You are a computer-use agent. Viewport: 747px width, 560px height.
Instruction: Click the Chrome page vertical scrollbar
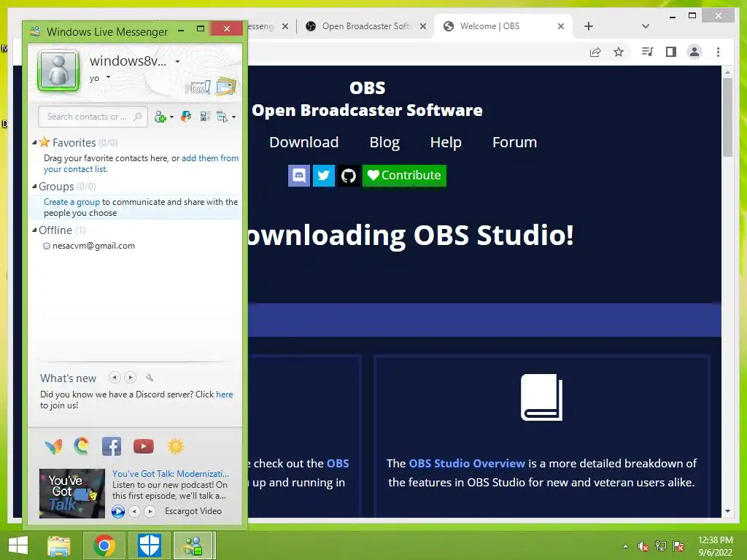pos(727,117)
